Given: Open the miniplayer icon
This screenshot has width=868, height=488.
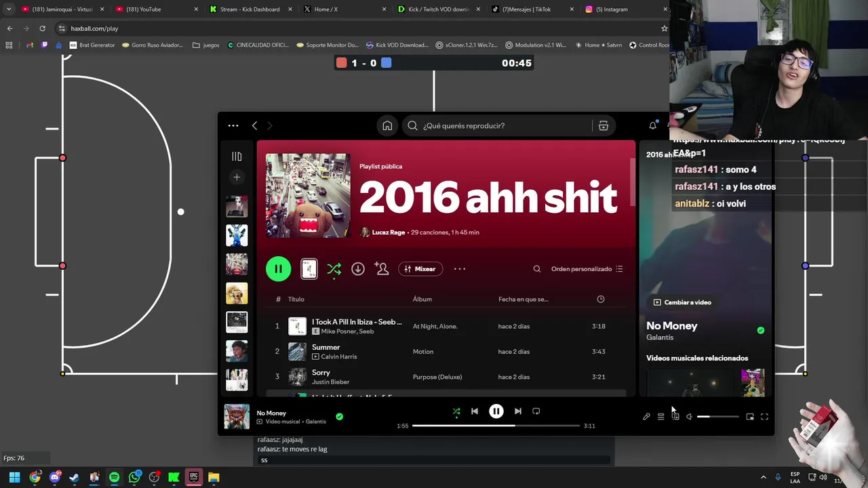Looking at the screenshot, I should [750, 417].
